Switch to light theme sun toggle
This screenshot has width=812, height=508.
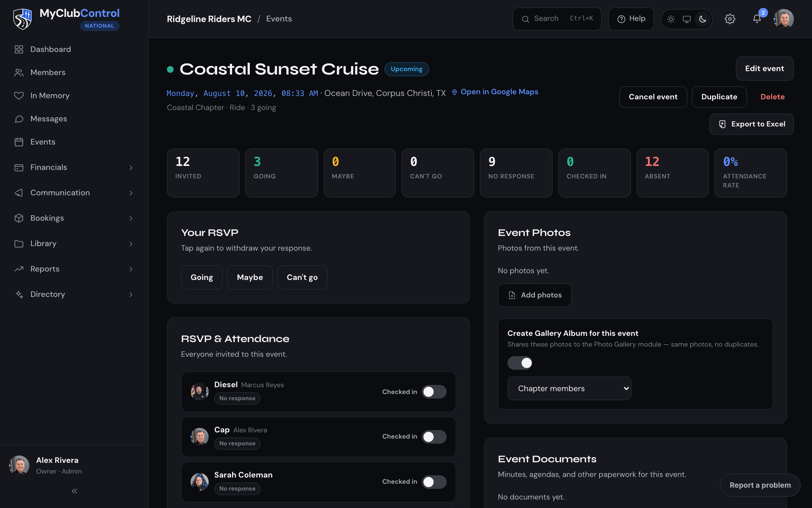coord(671,19)
